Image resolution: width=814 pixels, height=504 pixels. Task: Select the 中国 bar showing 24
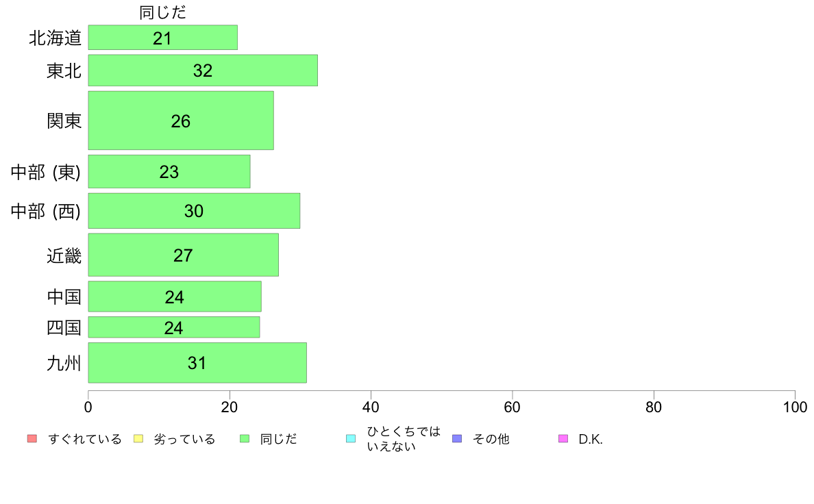tap(175, 297)
